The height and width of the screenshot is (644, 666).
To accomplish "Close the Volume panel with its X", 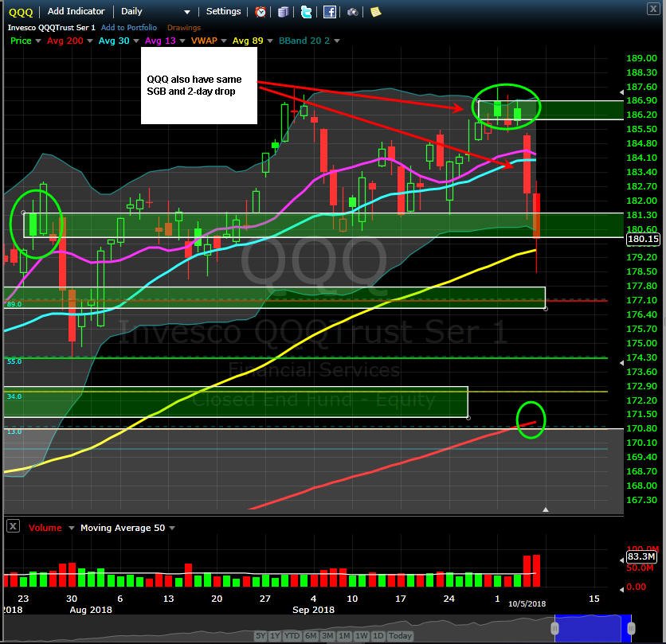I will point(14,527).
